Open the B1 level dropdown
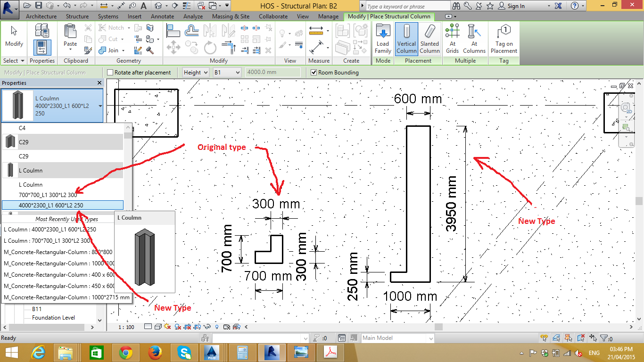 pyautogui.click(x=227, y=73)
